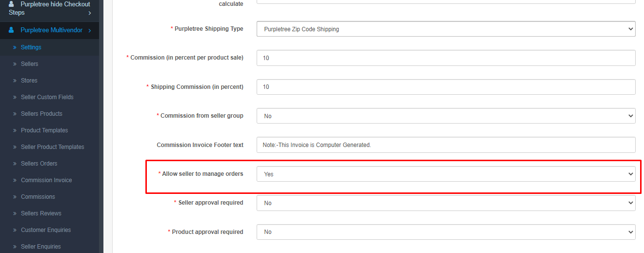Click double-arrow icon beside Commissions
The height and width of the screenshot is (253, 644).
click(x=15, y=197)
